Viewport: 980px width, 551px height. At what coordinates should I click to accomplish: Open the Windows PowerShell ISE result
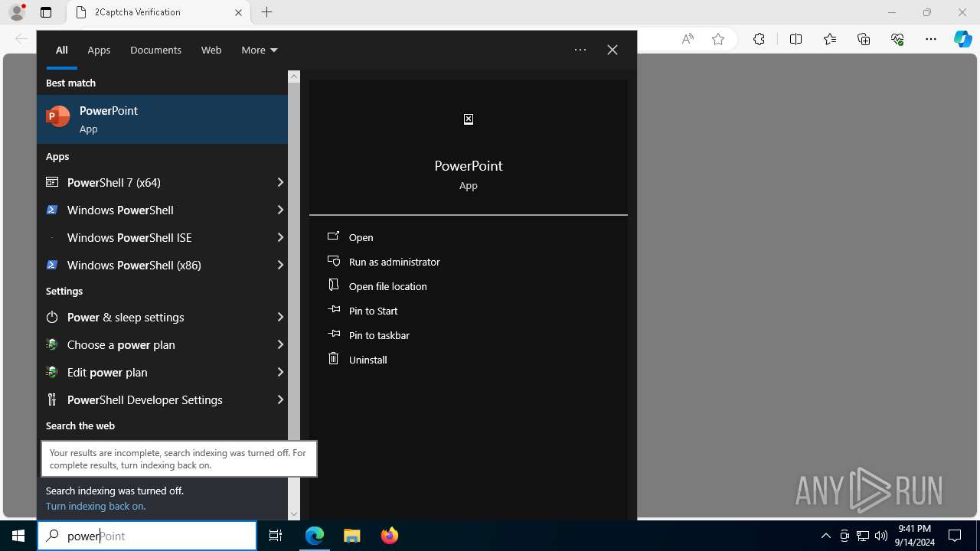click(162, 237)
